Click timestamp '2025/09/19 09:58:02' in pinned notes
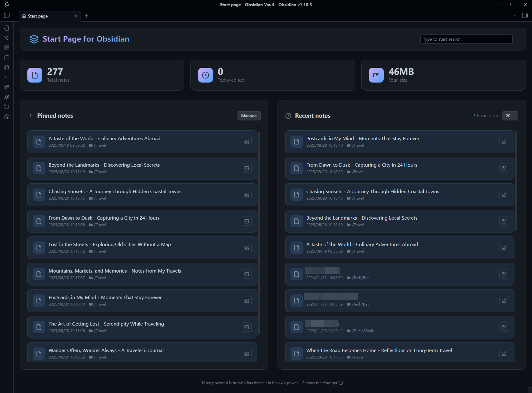This screenshot has width=532, height=393. pos(67,145)
